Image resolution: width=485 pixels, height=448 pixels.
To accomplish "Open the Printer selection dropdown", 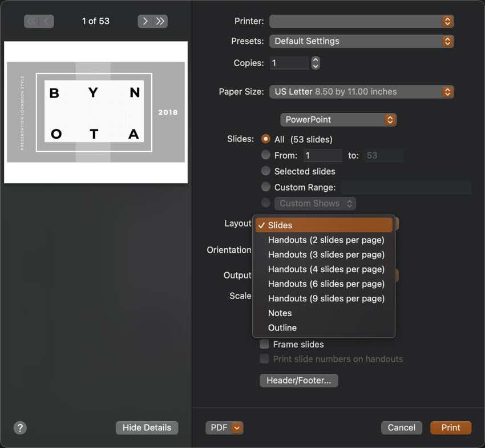I will (361, 21).
